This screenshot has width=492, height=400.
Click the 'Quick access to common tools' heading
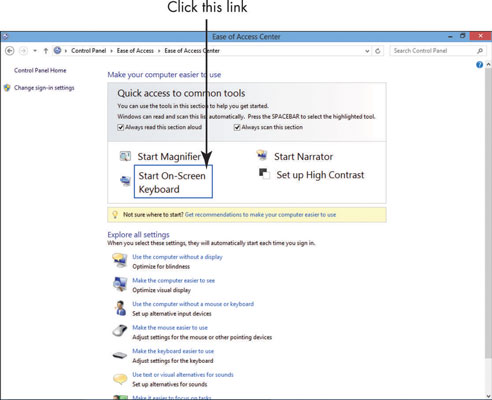click(x=181, y=93)
